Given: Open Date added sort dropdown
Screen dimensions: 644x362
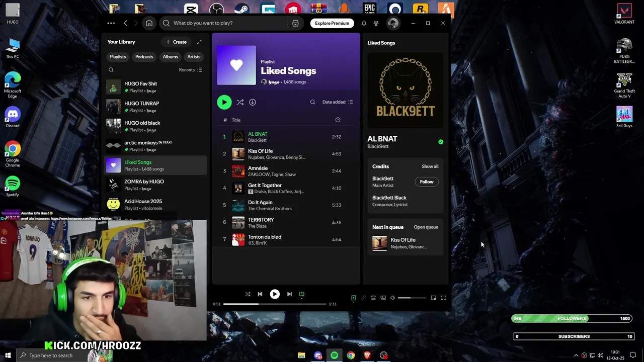Looking at the screenshot, I should coord(338,102).
